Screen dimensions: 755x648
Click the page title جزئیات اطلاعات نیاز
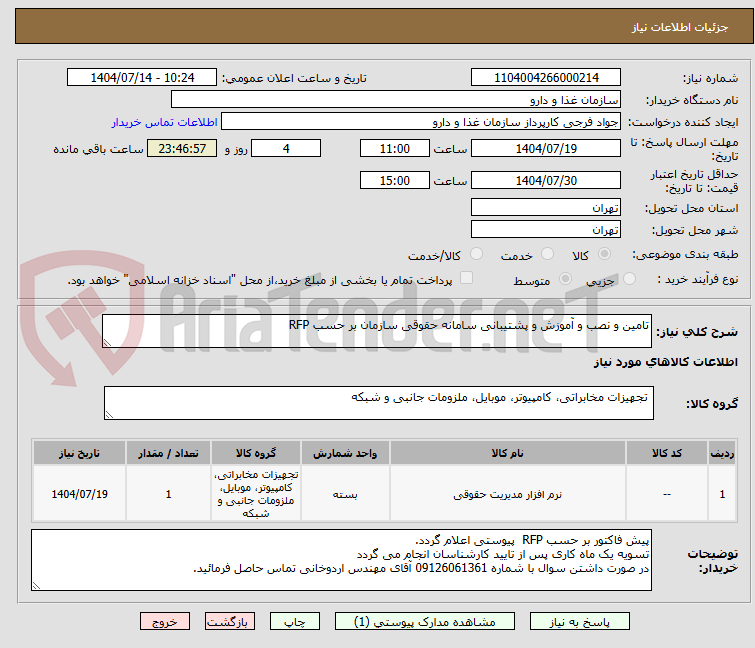click(x=680, y=27)
